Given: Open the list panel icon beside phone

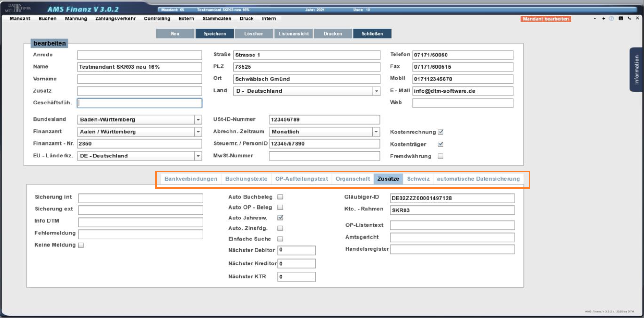Looking at the screenshot, I should coord(621,18).
